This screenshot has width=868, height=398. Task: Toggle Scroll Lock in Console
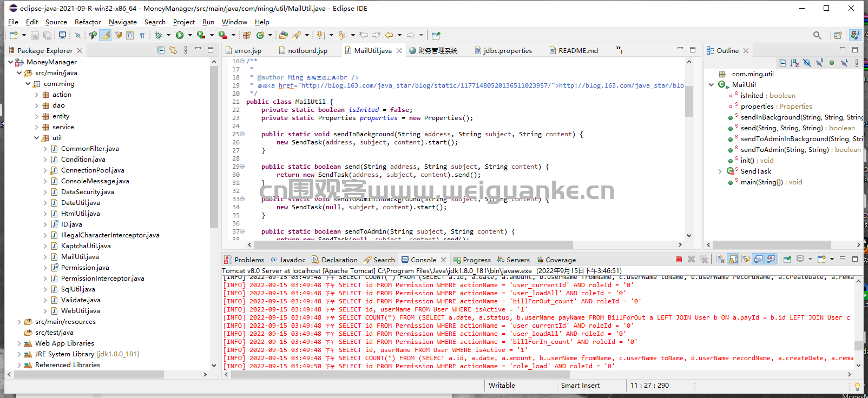[733, 260]
